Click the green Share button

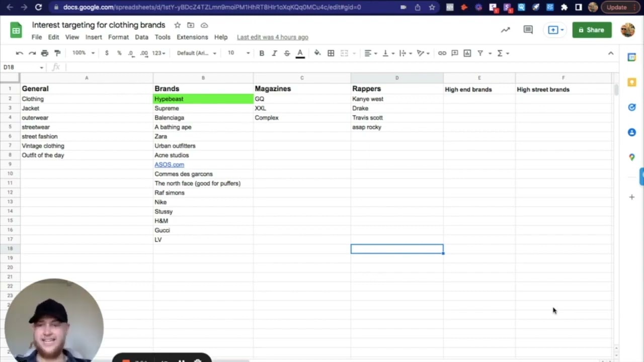click(x=592, y=30)
